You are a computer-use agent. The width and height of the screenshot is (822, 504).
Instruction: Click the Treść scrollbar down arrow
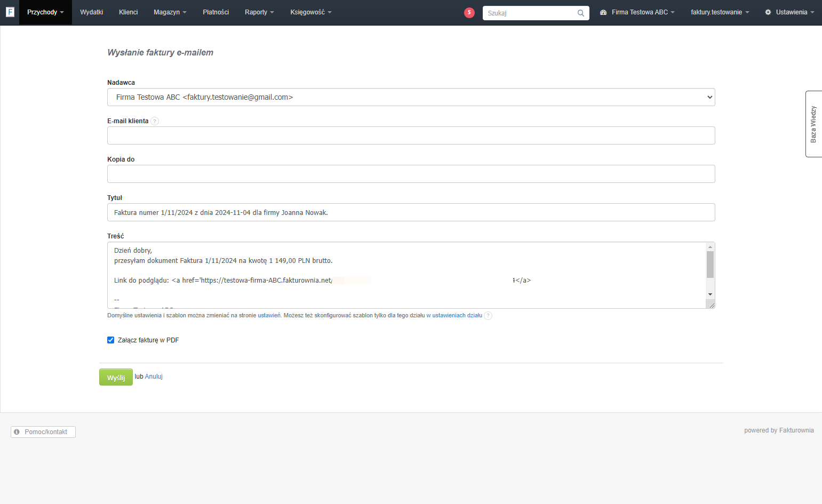(x=710, y=294)
